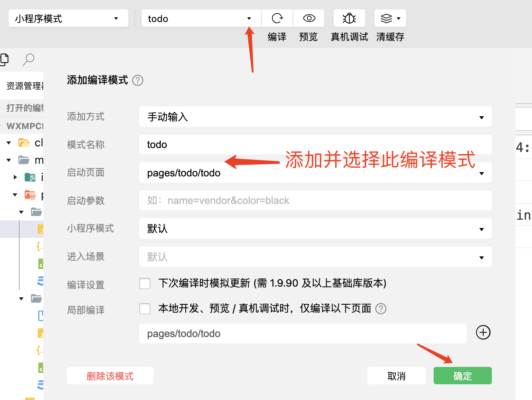Screen dimensions: 532x400
Task: Click the clear cache layers icon
Action: point(386,18)
